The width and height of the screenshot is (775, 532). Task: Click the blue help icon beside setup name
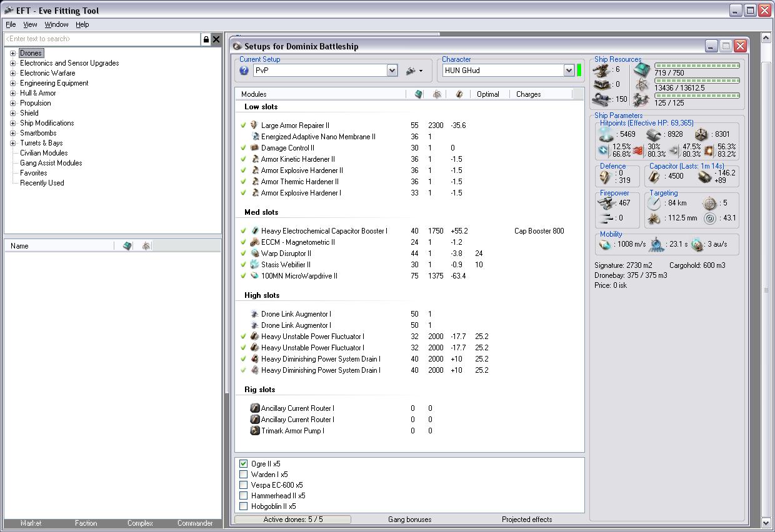[x=244, y=71]
